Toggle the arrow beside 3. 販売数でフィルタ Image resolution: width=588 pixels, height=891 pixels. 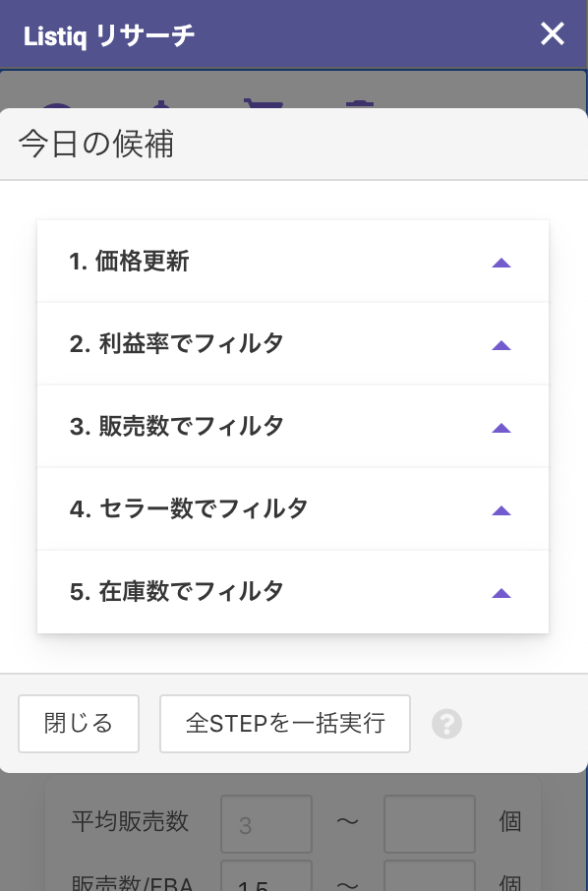(501, 428)
